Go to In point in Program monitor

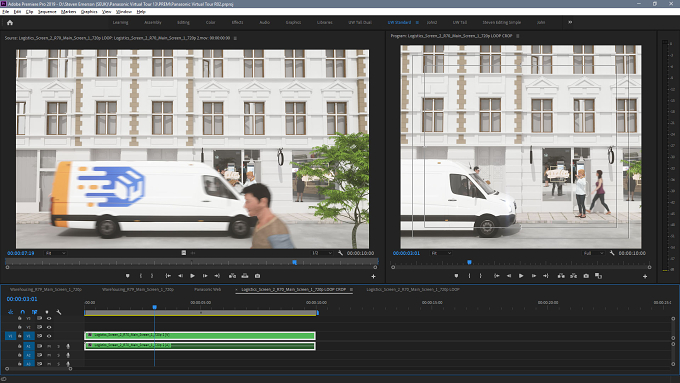pos(497,276)
